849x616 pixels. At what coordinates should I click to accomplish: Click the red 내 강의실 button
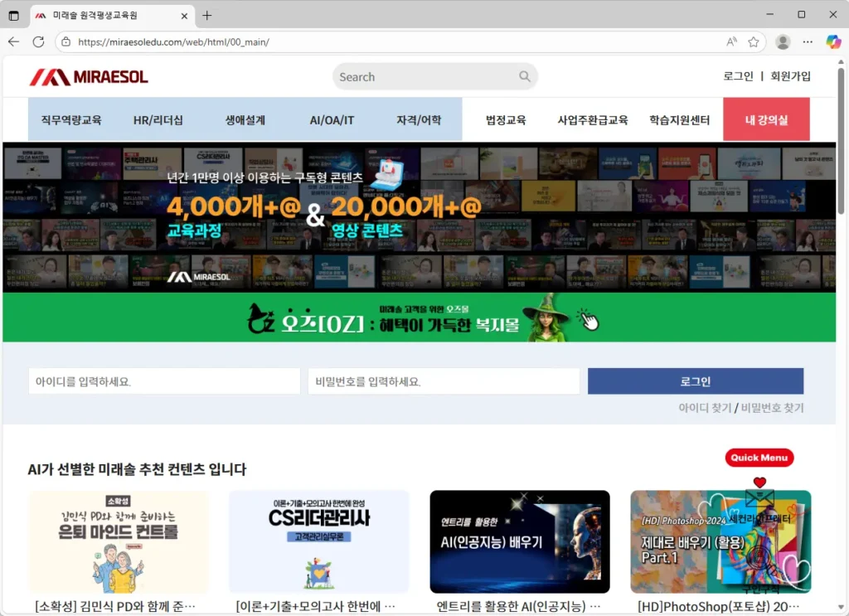point(767,119)
